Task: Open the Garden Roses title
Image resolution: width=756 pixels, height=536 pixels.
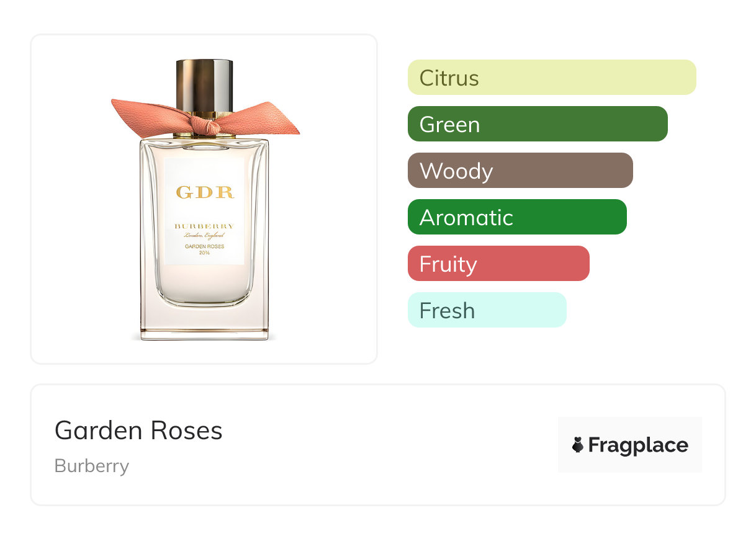Action: pos(138,430)
